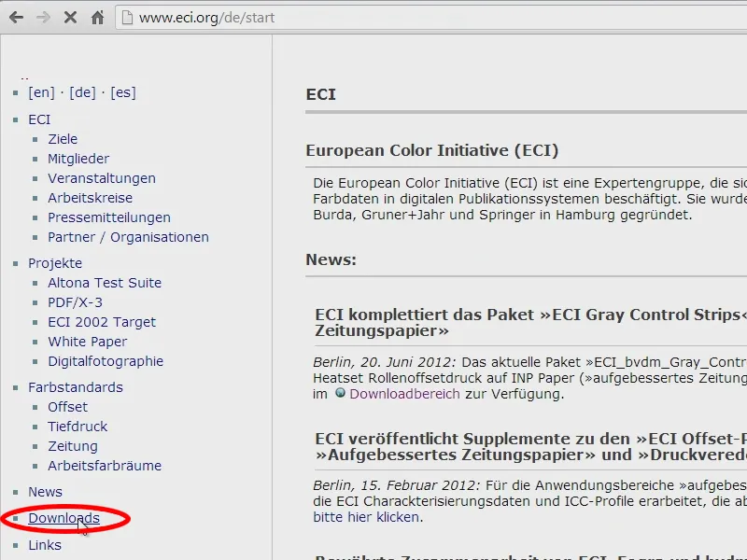The width and height of the screenshot is (747, 560).
Task: Open the Ziele page
Action: (63, 138)
